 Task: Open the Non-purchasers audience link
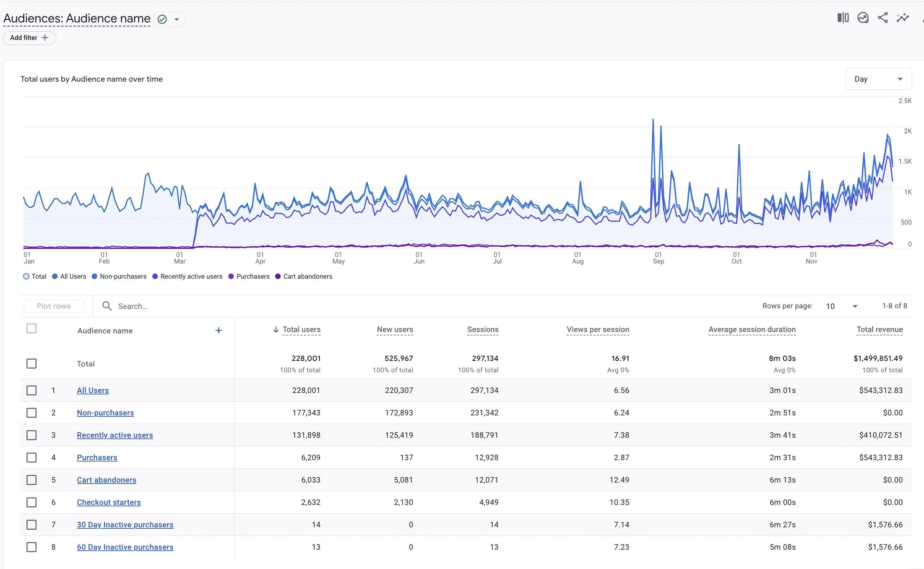coord(105,413)
